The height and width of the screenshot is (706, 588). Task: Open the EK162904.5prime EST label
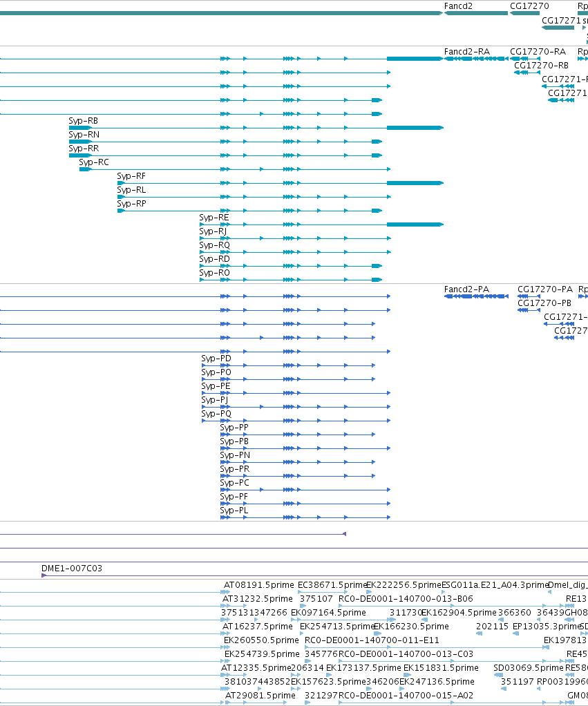tap(459, 613)
